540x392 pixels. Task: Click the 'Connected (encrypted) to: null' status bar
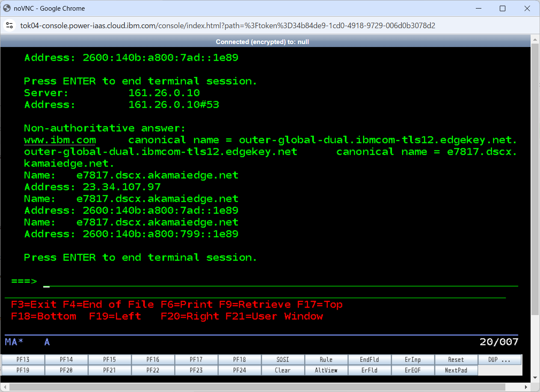(262, 42)
